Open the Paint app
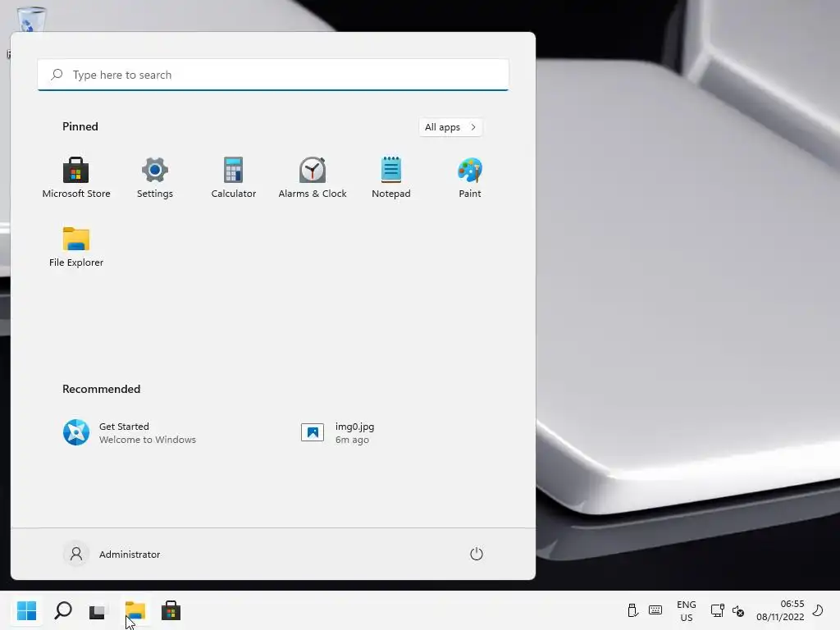Image resolution: width=840 pixels, height=630 pixels. click(x=470, y=178)
